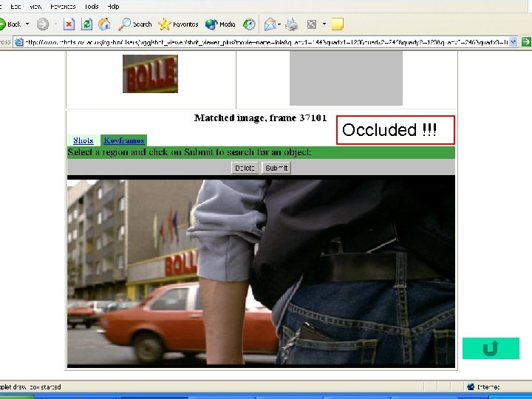Screen dimensions: 532x399
Task: Open the Tools menu
Action: 92,7
